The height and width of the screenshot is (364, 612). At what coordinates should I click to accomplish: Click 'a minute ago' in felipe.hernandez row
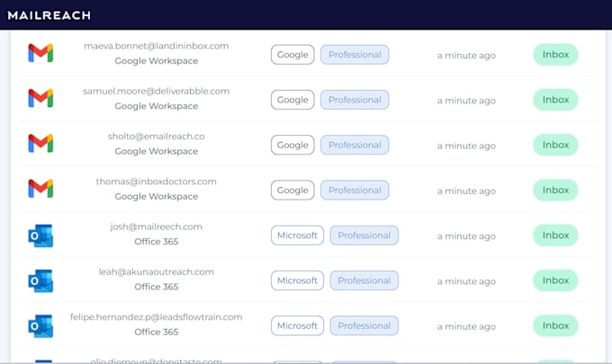(x=466, y=326)
